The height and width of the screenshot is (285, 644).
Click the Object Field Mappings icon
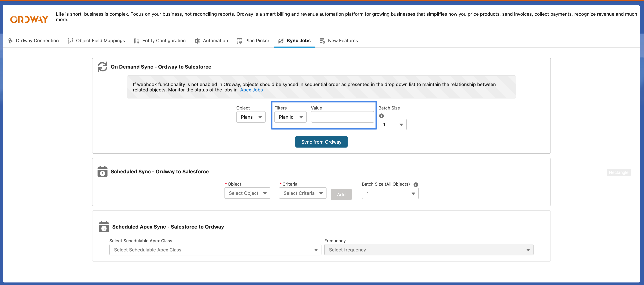click(70, 41)
